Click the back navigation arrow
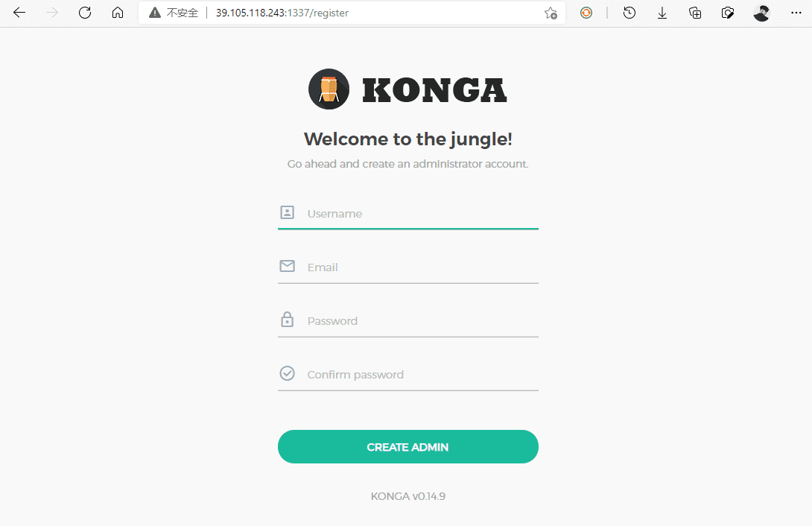This screenshot has height=526, width=812. 19,13
